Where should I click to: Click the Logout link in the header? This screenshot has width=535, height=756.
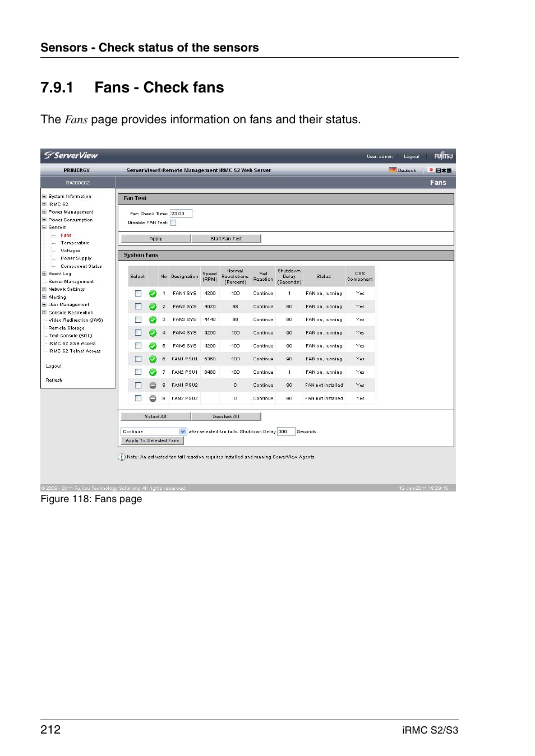pos(412,156)
